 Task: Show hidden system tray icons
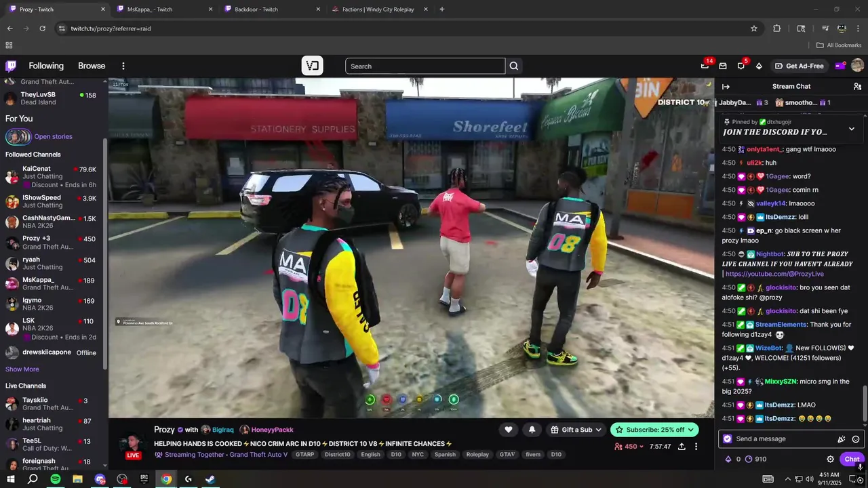click(x=787, y=479)
